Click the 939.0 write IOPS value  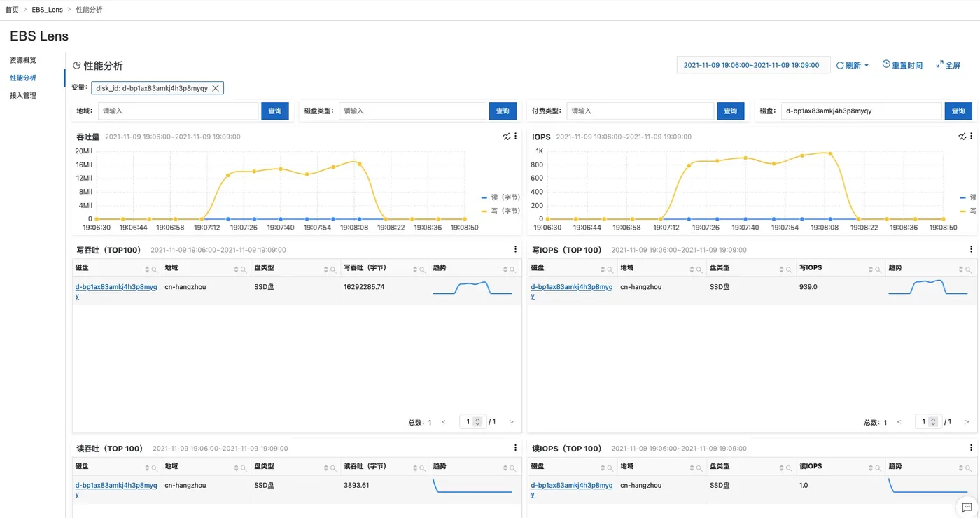pos(808,287)
